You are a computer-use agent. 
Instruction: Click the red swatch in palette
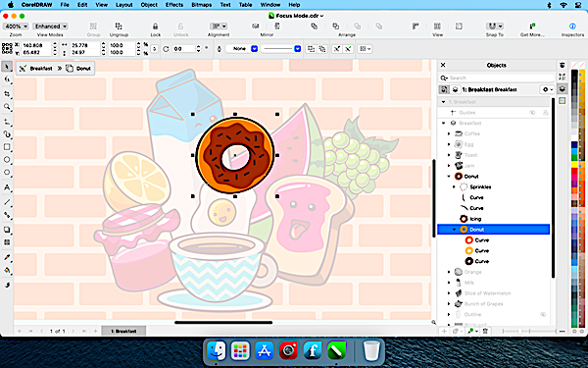(x=574, y=171)
